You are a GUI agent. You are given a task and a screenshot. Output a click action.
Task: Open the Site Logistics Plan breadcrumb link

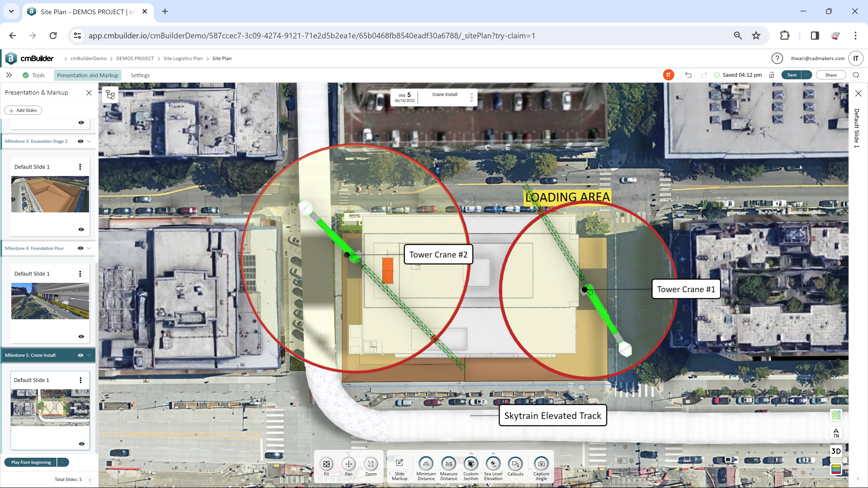pos(183,58)
